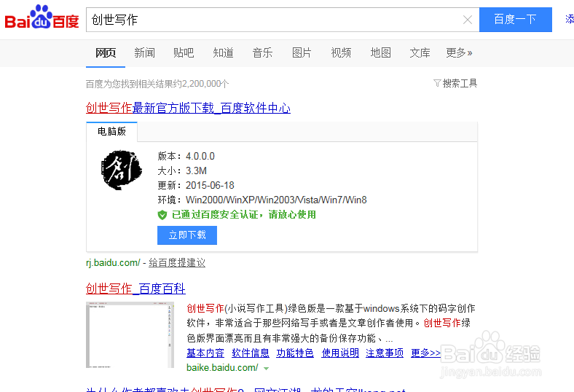
Task: Click the 立即下载 button
Action: coord(187,235)
